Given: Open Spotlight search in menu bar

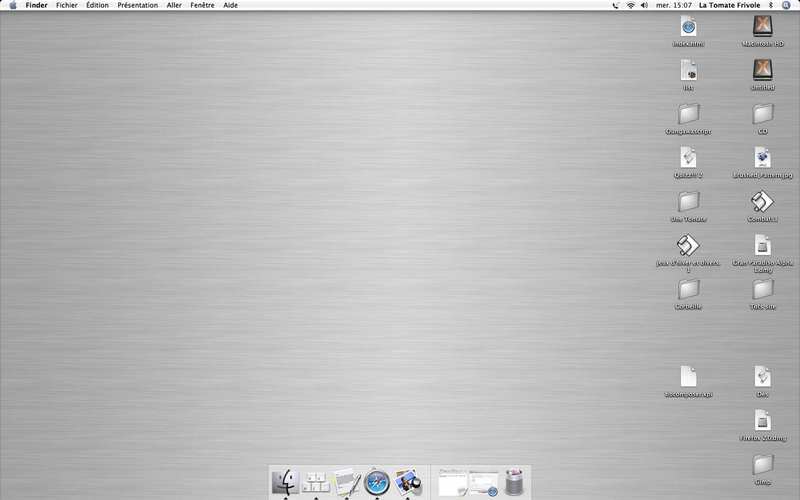Looking at the screenshot, I should [790, 5].
